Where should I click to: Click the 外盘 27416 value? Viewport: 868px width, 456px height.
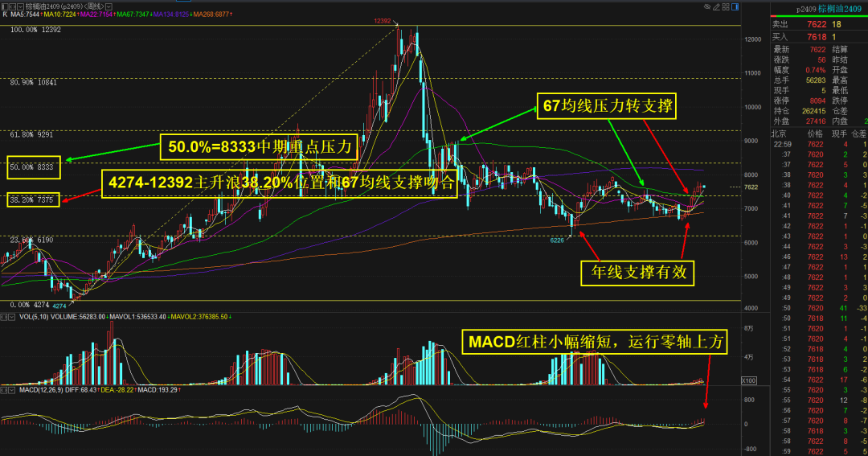point(816,121)
